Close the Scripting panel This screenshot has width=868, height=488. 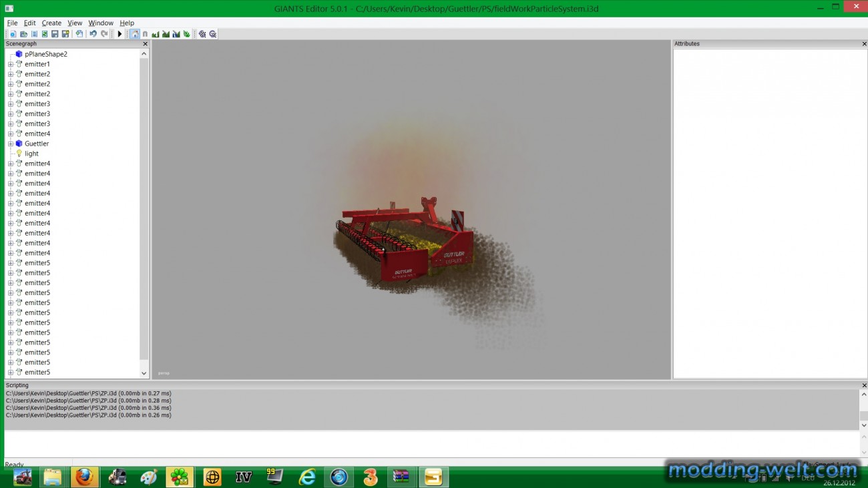point(864,385)
